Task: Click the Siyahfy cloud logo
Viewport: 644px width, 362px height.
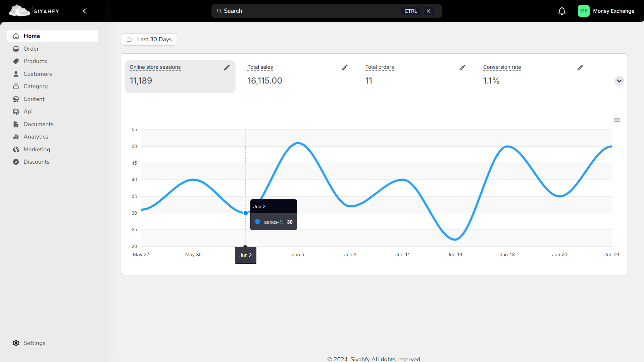Action: click(x=19, y=10)
